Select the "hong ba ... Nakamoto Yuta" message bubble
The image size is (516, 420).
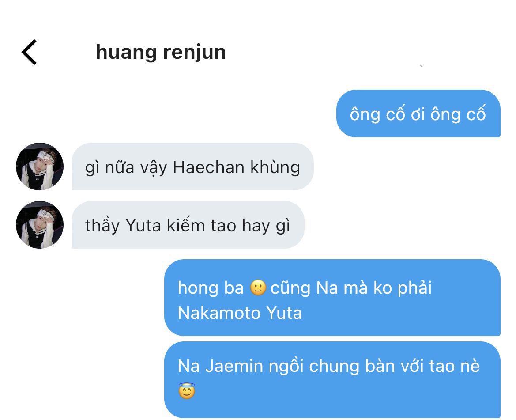point(332,298)
